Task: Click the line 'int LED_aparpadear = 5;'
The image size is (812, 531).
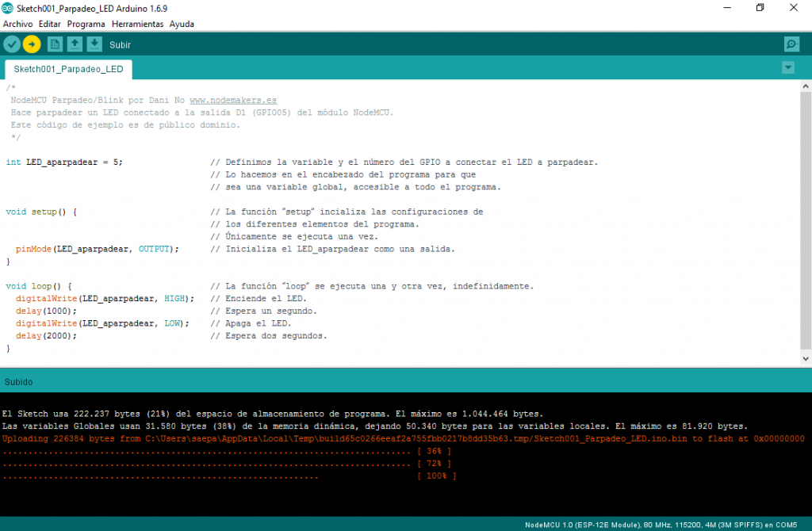Action: pyautogui.click(x=64, y=162)
